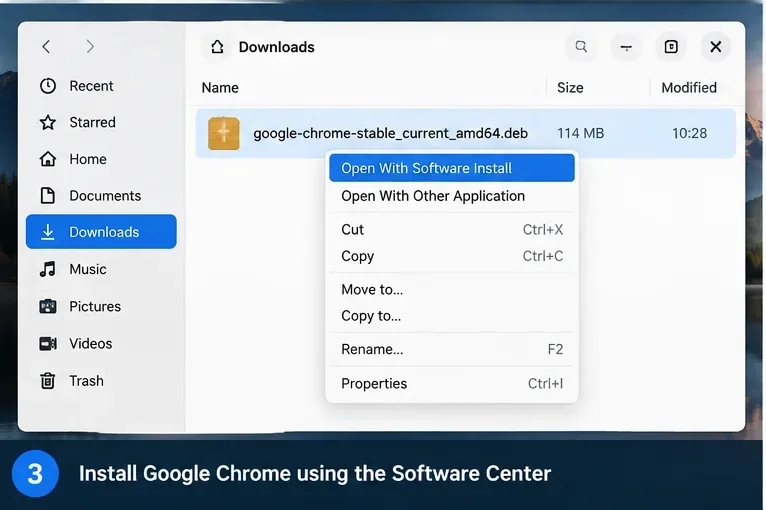Click the star icon beside Starred

(48, 122)
